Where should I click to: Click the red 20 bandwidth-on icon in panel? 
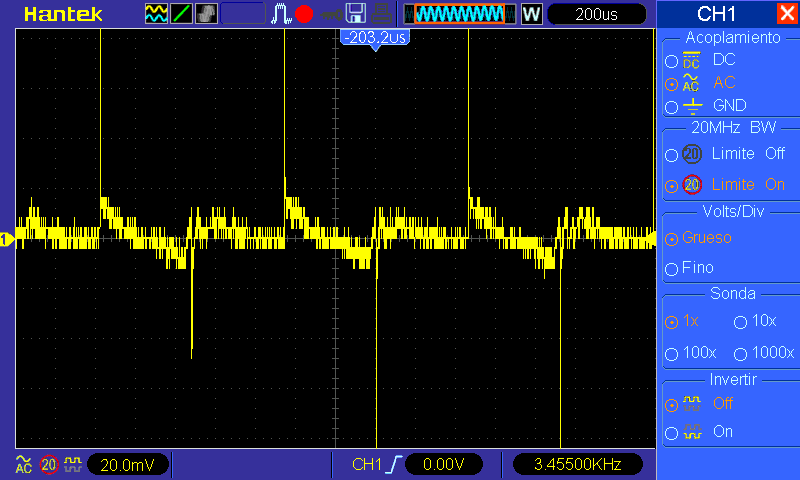click(x=692, y=185)
